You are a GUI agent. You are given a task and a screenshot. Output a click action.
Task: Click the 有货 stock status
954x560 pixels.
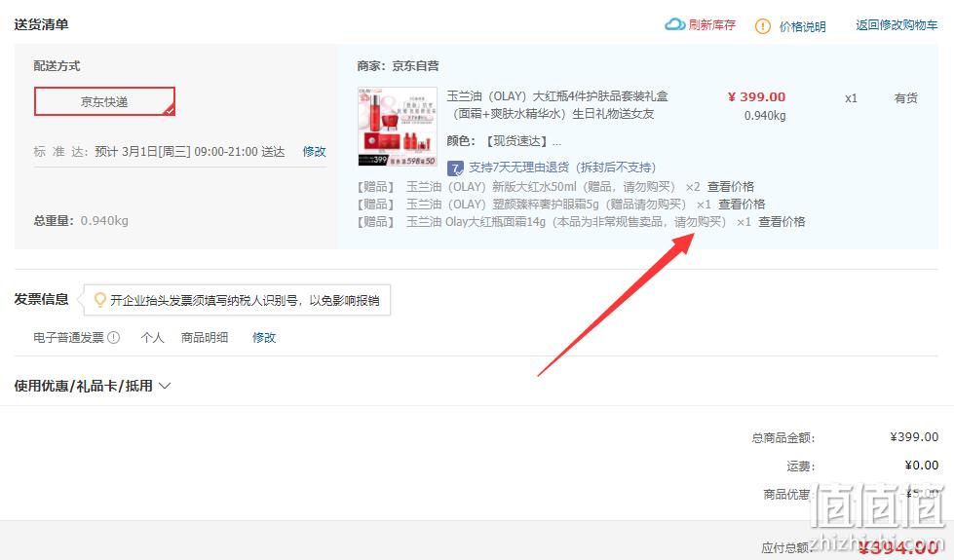pos(906,98)
